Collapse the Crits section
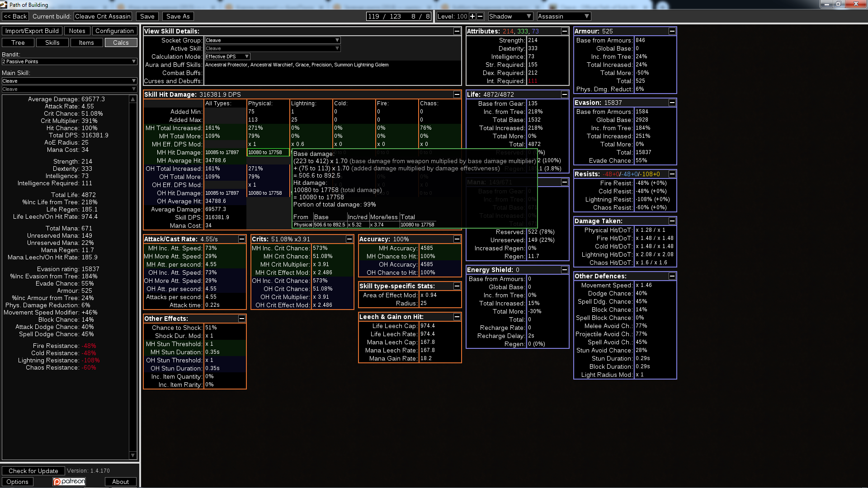868x488 pixels. (x=349, y=239)
